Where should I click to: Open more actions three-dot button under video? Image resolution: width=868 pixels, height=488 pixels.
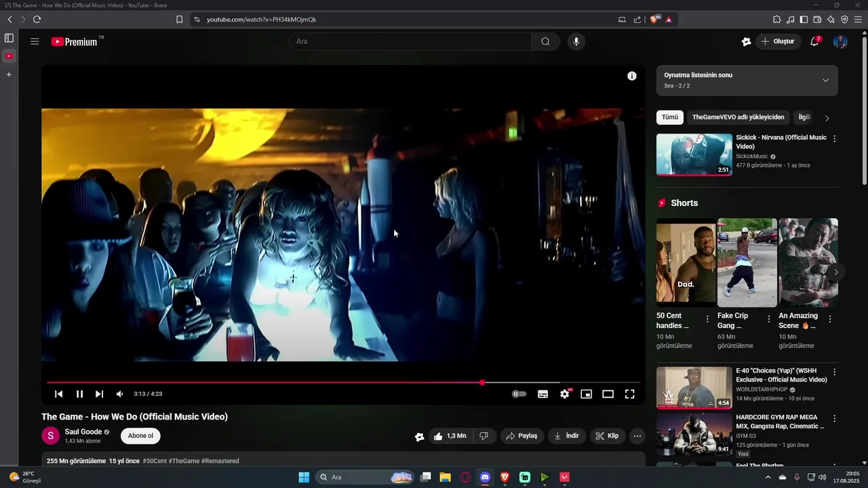coord(637,436)
